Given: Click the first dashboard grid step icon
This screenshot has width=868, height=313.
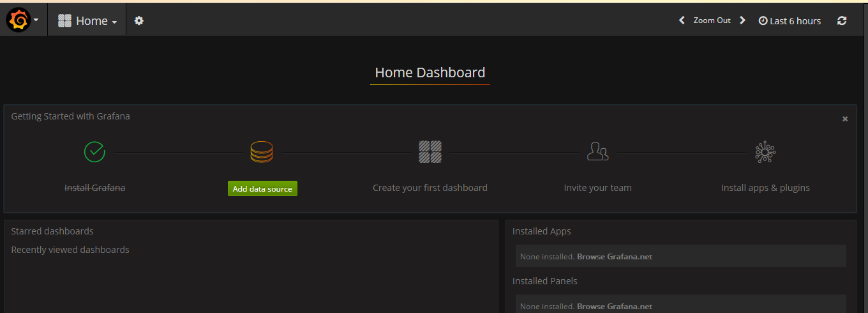Looking at the screenshot, I should pyautogui.click(x=430, y=152).
